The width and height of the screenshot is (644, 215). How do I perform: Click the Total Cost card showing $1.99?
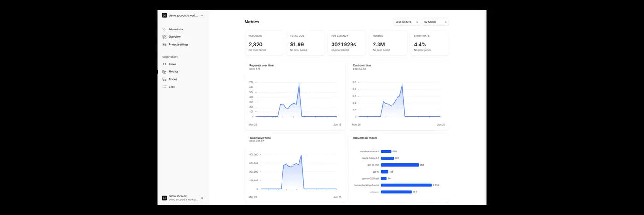click(306, 43)
